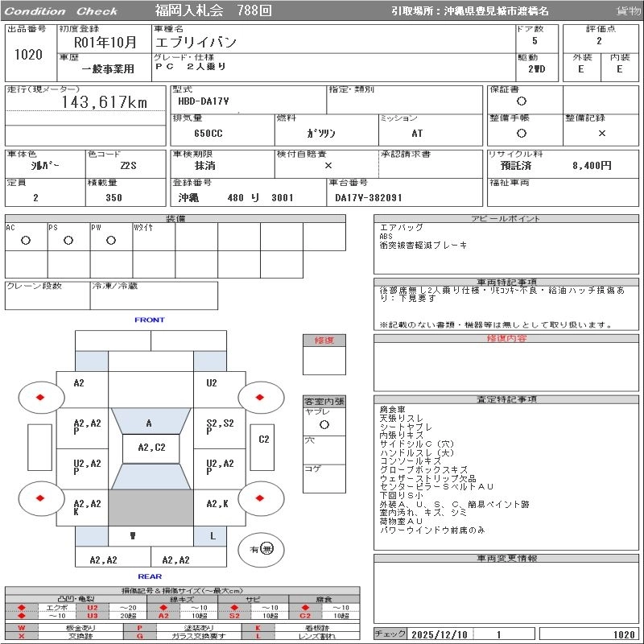
Task: Click 衝突被害軽減ブレーキ in appeal points
Action: pos(423,246)
